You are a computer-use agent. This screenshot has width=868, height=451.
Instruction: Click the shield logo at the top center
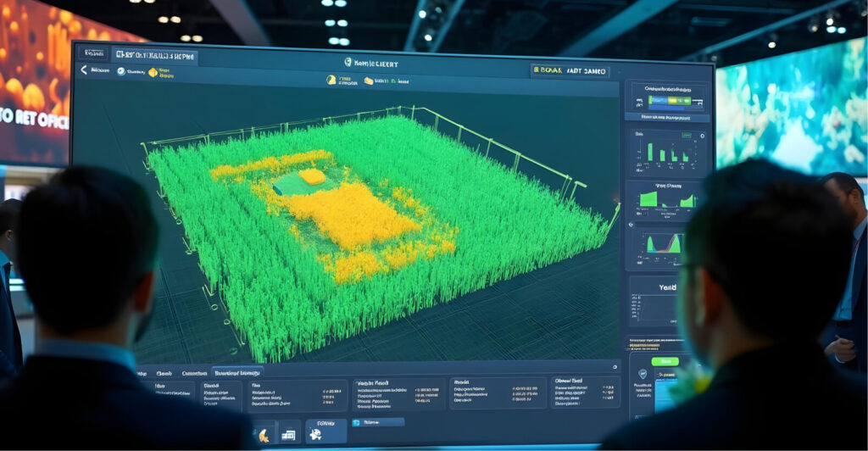point(348,62)
